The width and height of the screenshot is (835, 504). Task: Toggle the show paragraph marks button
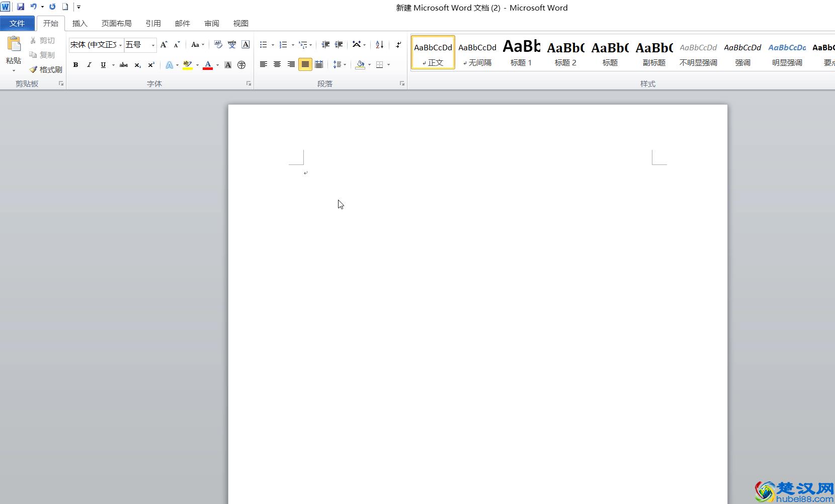(x=398, y=45)
